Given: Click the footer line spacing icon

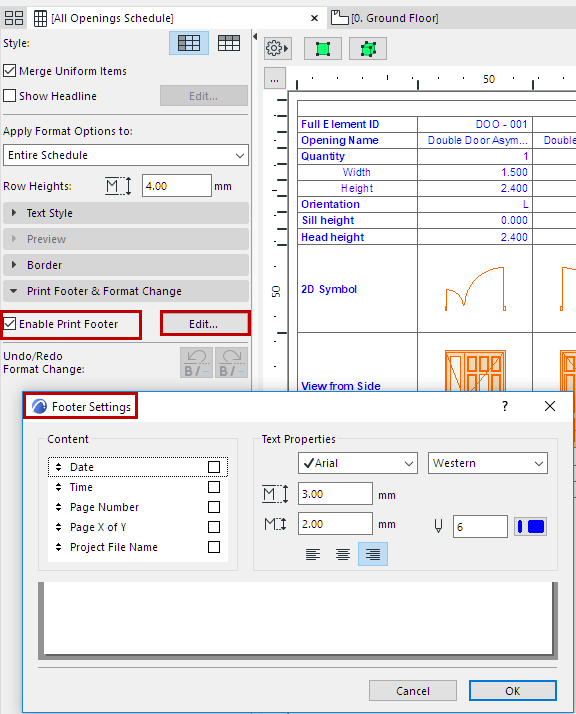Looking at the screenshot, I should (x=275, y=524).
